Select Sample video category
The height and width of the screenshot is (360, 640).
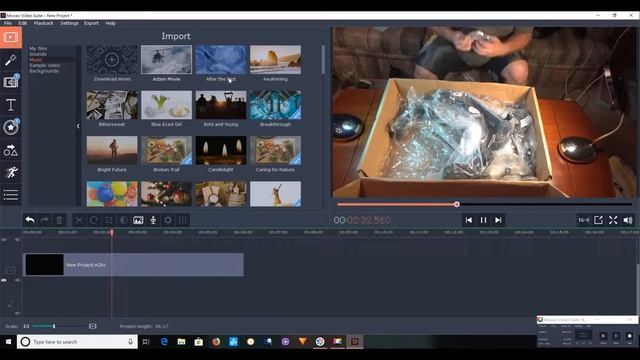pos(44,65)
